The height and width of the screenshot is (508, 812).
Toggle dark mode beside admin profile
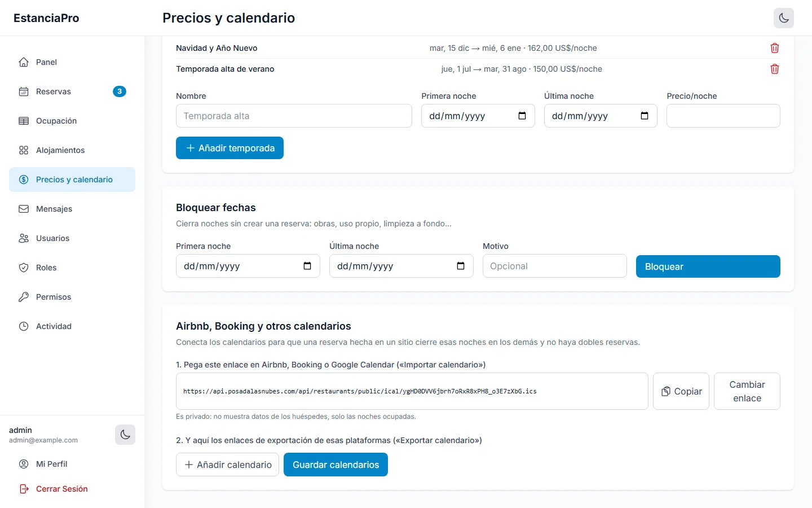coord(125,435)
